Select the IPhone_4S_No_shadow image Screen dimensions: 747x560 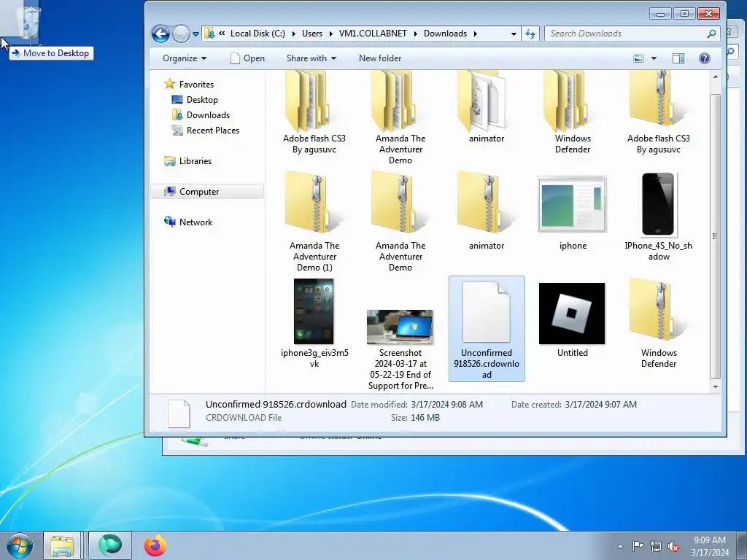[x=659, y=217]
